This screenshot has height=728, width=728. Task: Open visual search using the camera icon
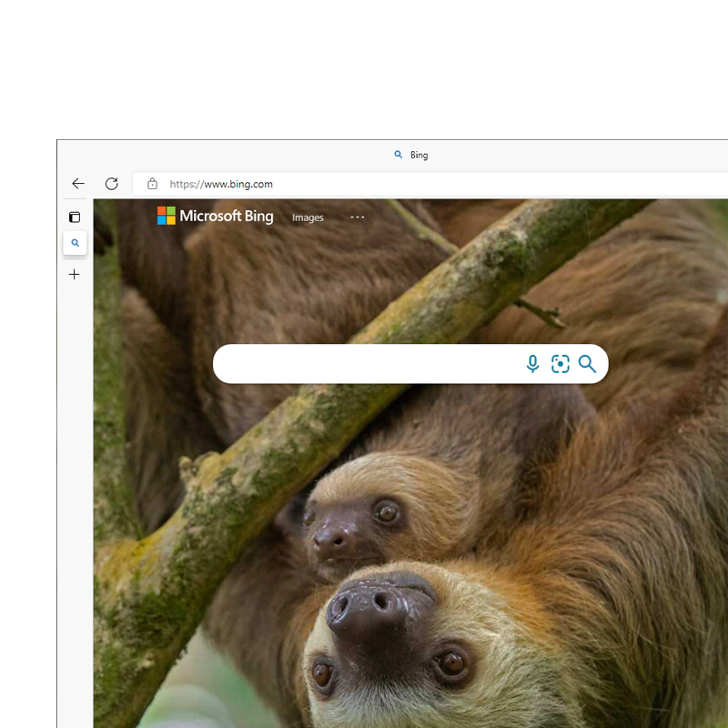tap(561, 363)
